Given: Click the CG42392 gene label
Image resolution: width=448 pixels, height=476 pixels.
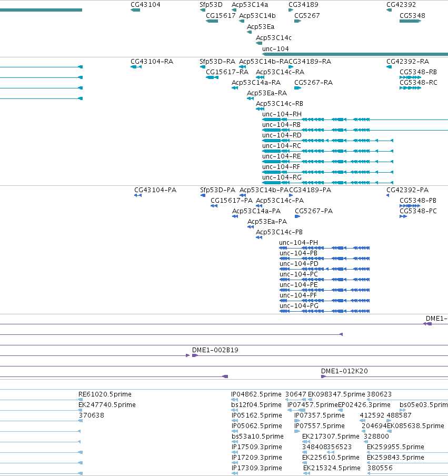Looking at the screenshot, I should (x=401, y=5).
